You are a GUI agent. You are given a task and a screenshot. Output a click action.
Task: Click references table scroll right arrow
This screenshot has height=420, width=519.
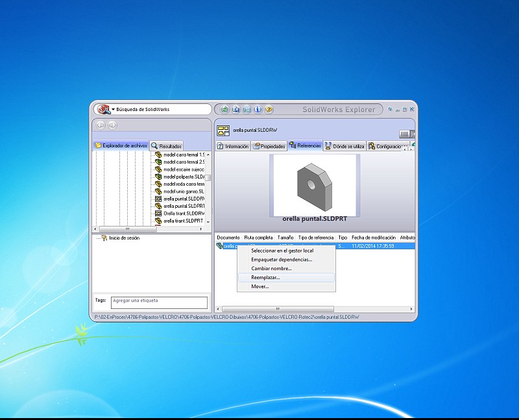pyautogui.click(x=411, y=309)
